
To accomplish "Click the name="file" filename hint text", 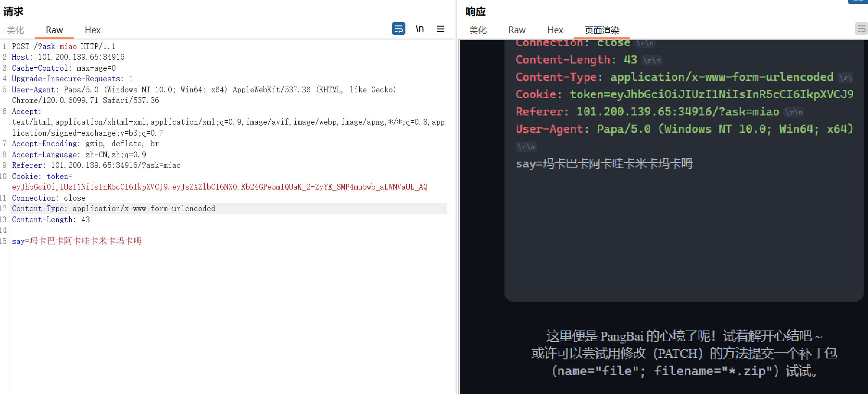I will tap(684, 371).
